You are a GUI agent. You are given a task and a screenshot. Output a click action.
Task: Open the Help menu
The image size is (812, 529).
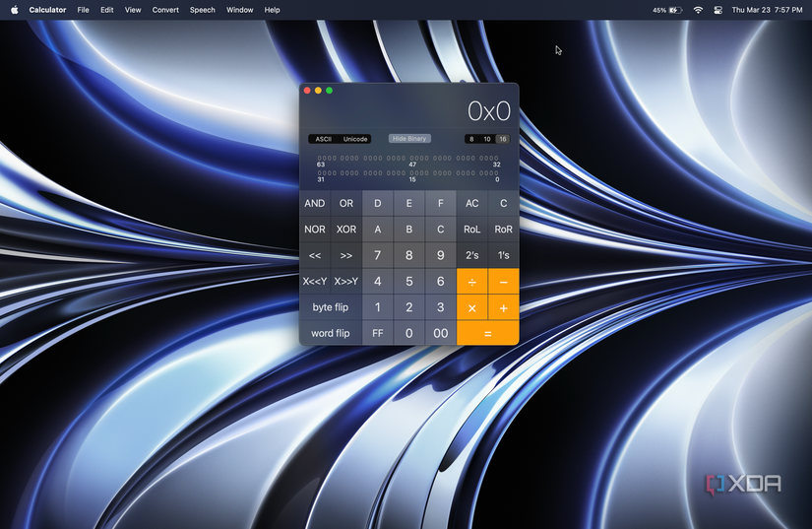272,10
